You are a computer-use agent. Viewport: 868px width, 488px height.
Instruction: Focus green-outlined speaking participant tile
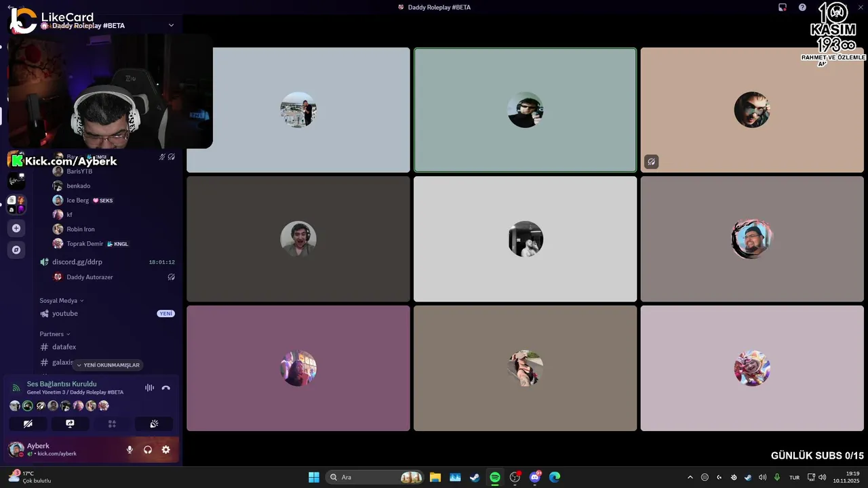point(525,110)
